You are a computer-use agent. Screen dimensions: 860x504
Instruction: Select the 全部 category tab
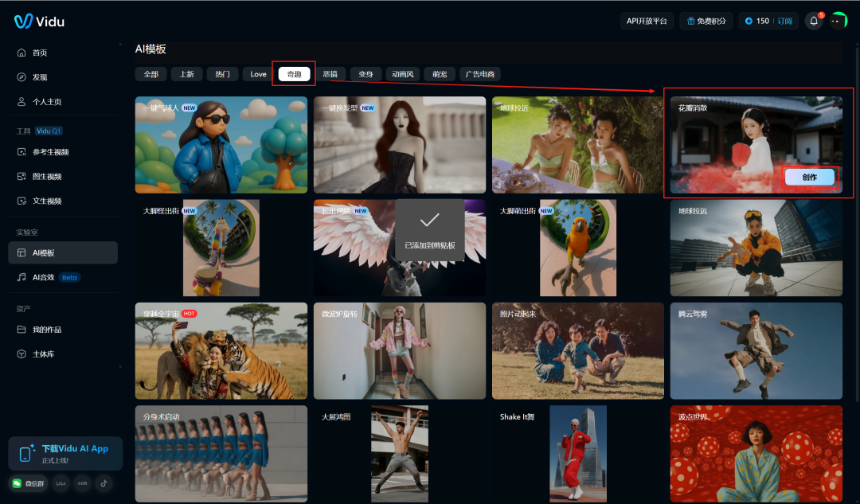pyautogui.click(x=150, y=74)
